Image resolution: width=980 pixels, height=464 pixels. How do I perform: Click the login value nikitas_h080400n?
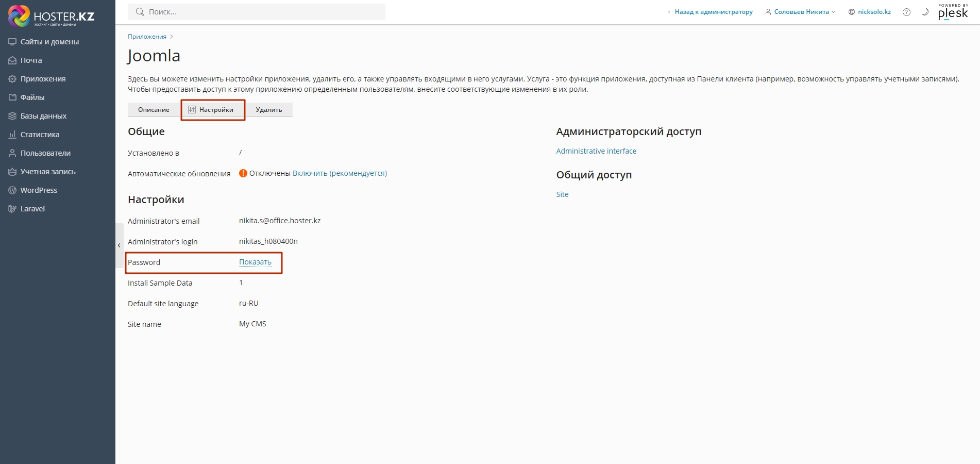click(268, 241)
